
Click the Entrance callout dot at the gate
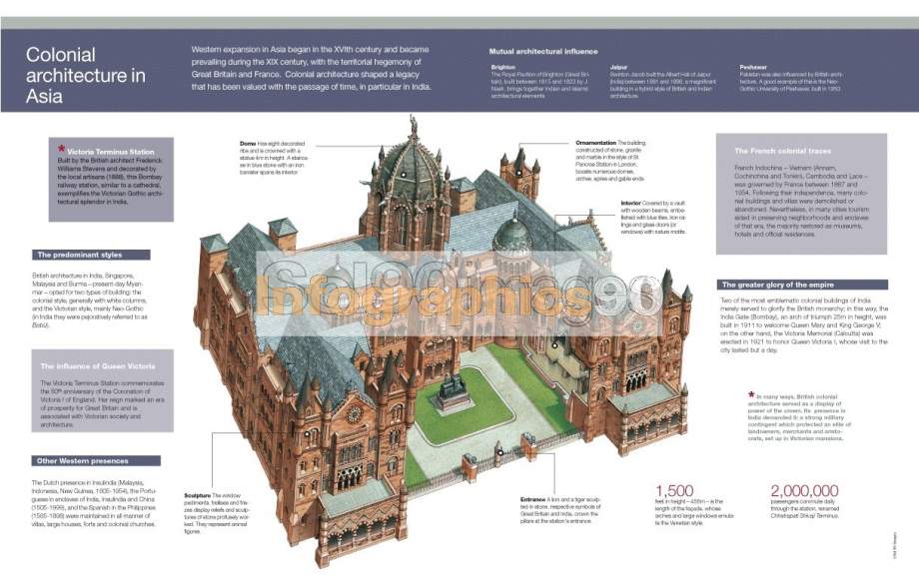pyautogui.click(x=499, y=452)
